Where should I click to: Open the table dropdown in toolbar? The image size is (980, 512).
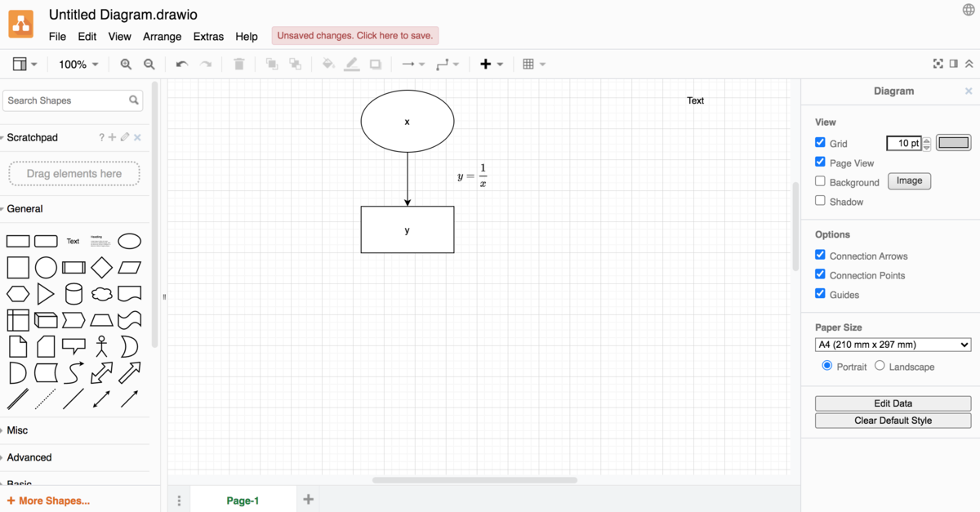point(534,64)
